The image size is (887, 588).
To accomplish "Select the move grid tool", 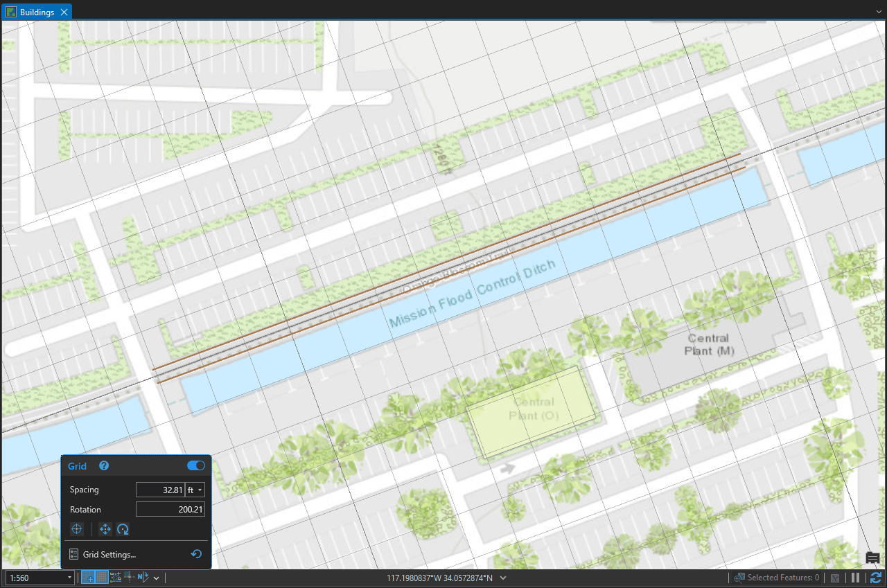I will [x=105, y=529].
